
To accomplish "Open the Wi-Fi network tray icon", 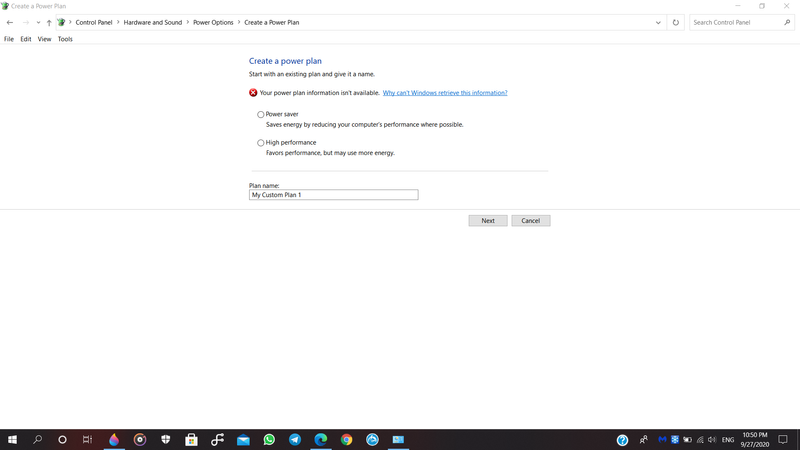I will pos(700,439).
